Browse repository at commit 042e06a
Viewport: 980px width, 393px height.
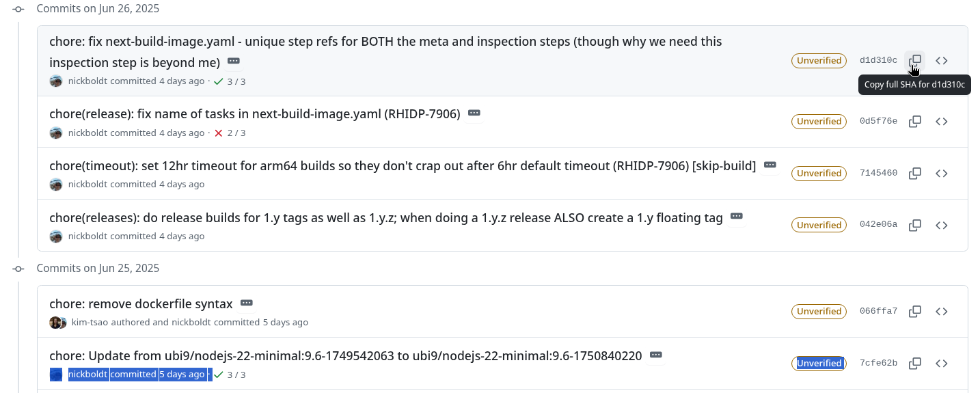pyautogui.click(x=942, y=226)
